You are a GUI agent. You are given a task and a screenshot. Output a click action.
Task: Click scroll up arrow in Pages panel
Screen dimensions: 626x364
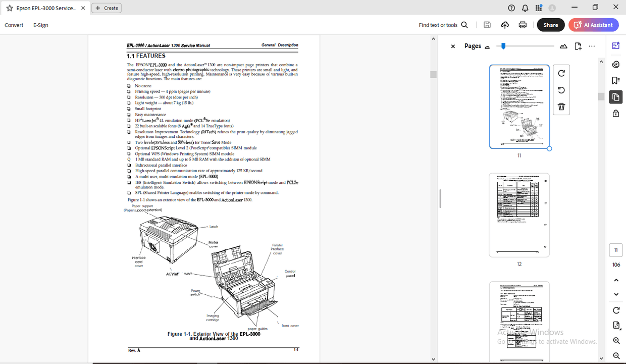tap(601, 62)
